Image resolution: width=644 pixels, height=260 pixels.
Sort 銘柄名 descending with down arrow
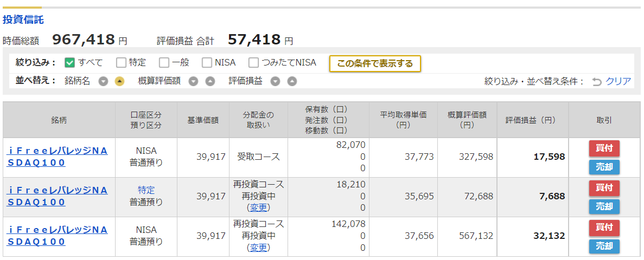pos(104,82)
